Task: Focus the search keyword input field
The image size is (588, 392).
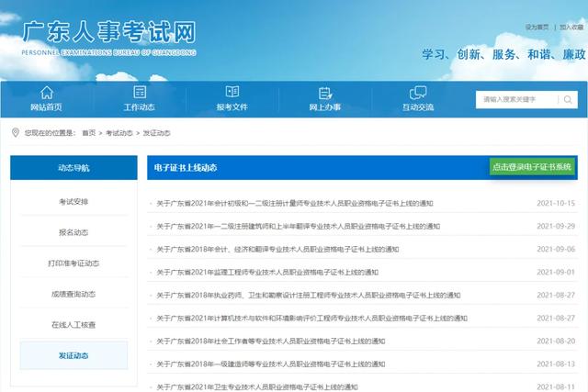Action: tap(516, 99)
